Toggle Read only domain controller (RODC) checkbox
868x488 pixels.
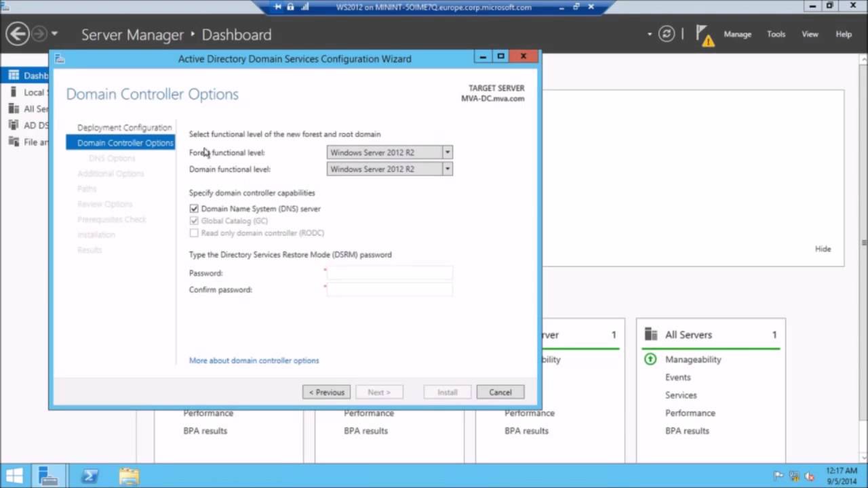coord(194,233)
